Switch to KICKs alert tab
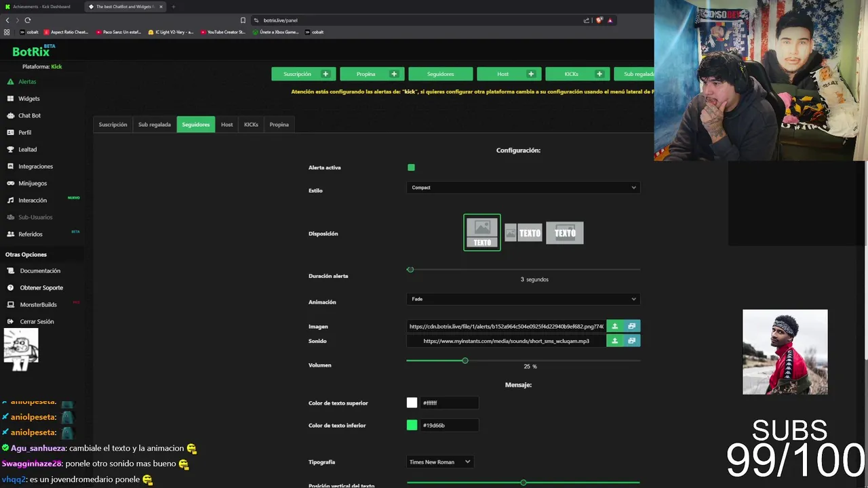 tap(251, 125)
